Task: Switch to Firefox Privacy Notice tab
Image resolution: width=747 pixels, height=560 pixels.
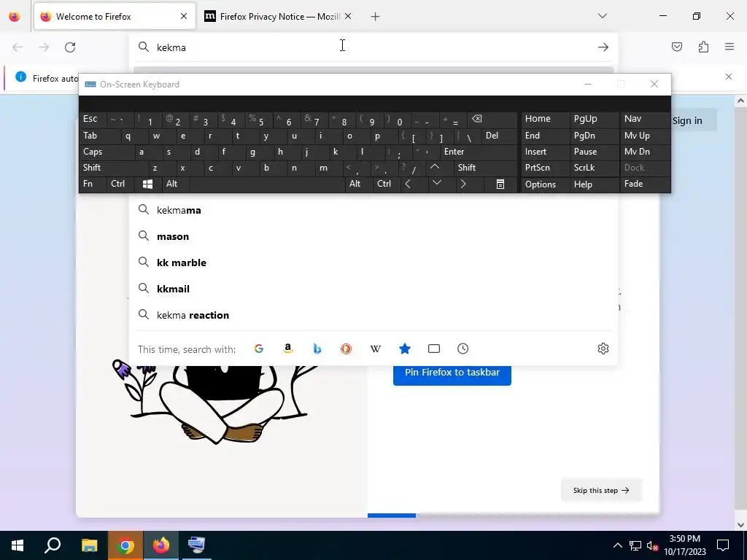Action: 278,17
